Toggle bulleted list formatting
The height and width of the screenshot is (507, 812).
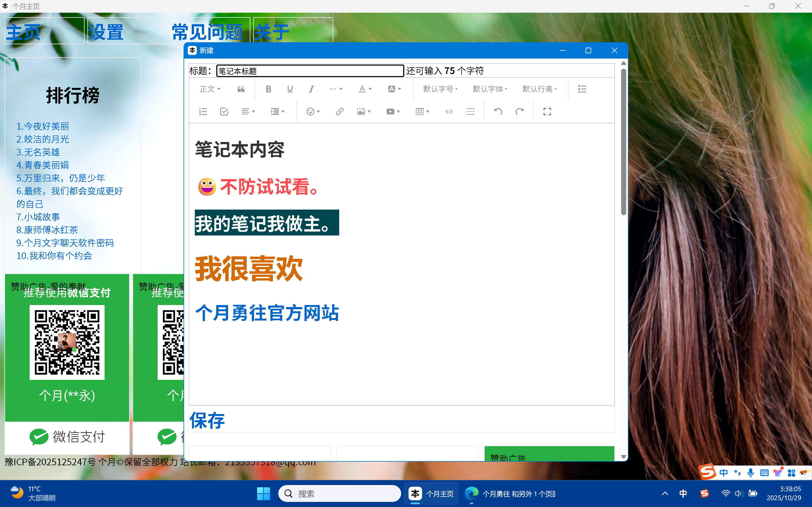pos(582,89)
